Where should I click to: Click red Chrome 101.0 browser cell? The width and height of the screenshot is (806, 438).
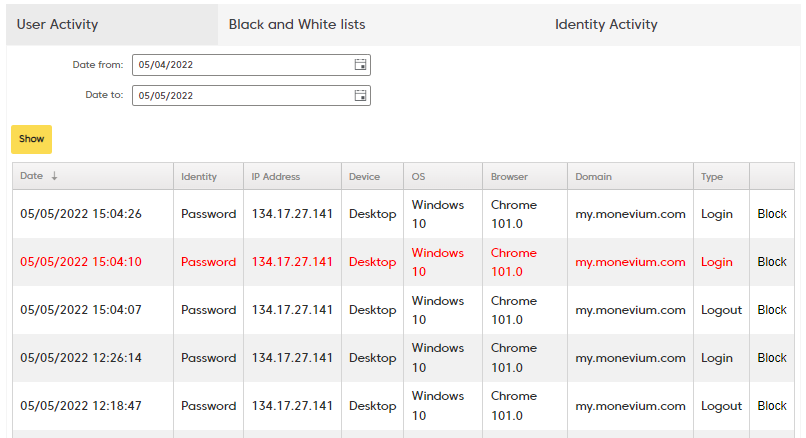(514, 262)
